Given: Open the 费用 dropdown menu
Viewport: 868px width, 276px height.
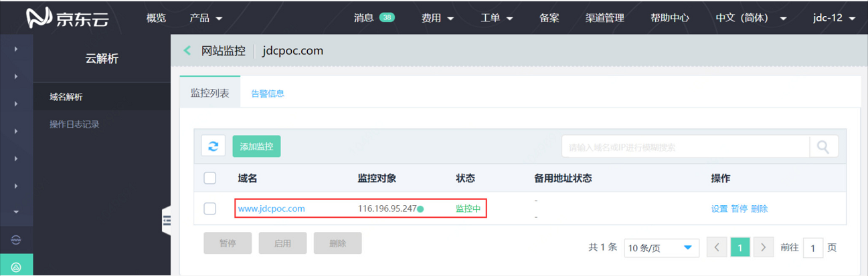Looking at the screenshot, I should point(438,18).
